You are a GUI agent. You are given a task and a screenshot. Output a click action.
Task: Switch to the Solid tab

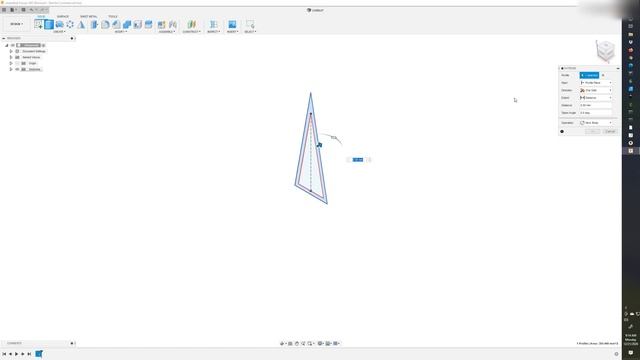pos(41,16)
